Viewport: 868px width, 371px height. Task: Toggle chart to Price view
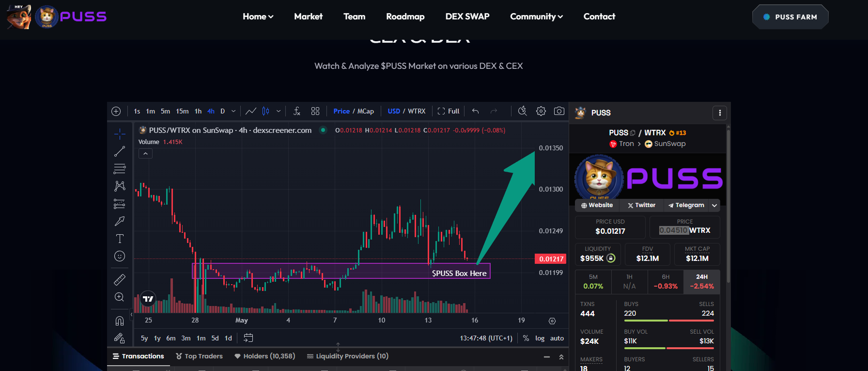click(x=341, y=111)
